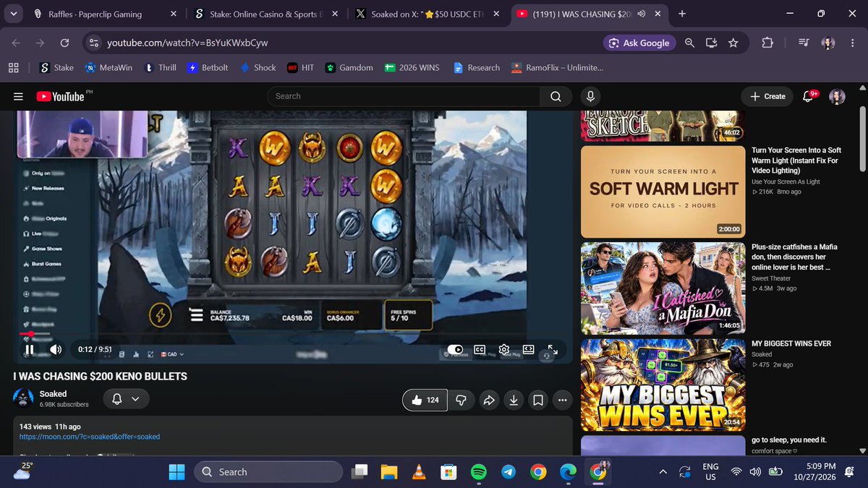Image resolution: width=868 pixels, height=488 pixels.
Task: Open Telegram from the taskbar
Action: 509,472
